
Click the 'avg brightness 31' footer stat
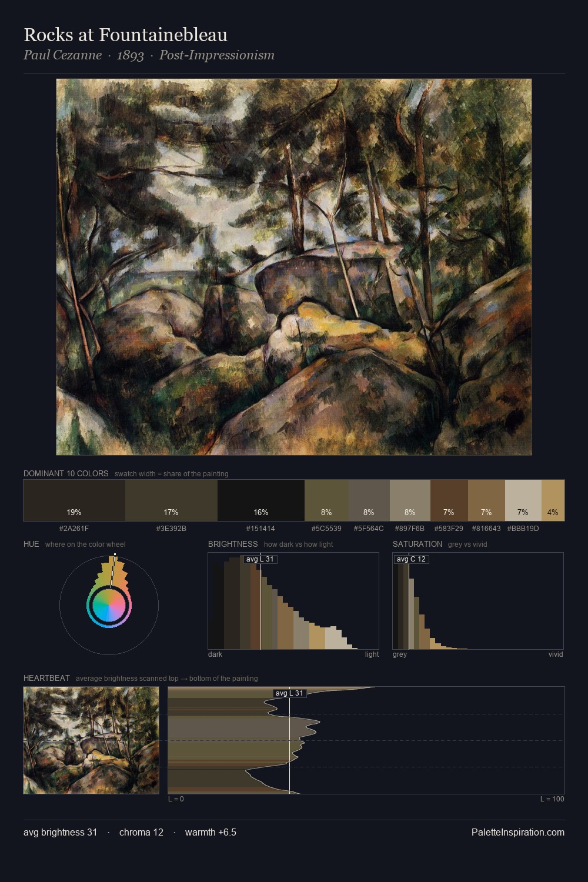click(60, 832)
